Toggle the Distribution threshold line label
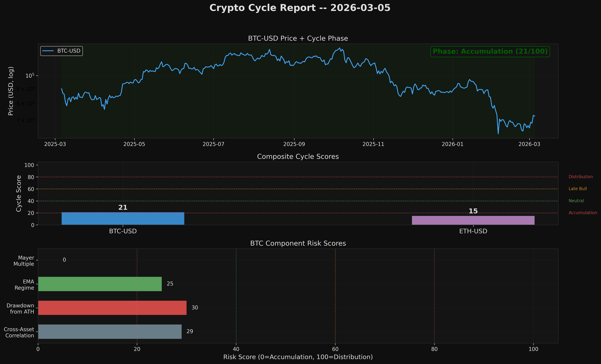The width and height of the screenshot is (601, 364). (x=580, y=176)
